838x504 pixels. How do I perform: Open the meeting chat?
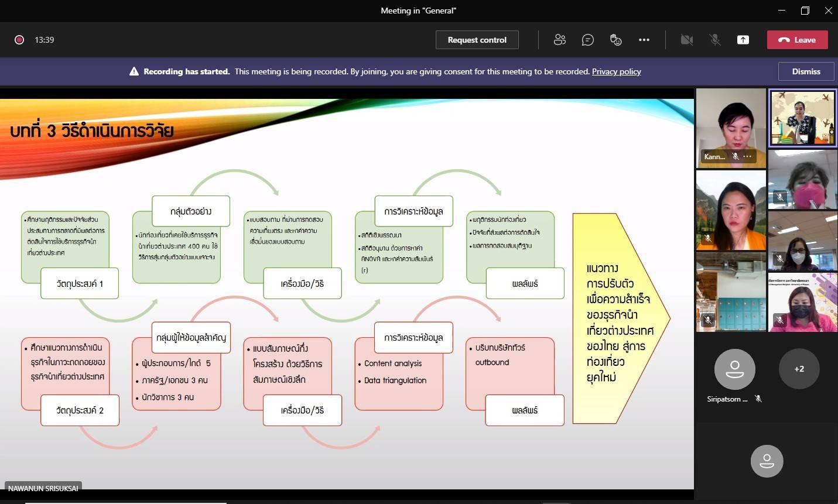click(587, 40)
